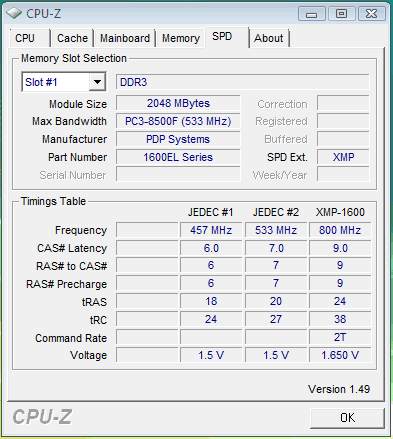393x439 pixels.
Task: Minimize the CPU-Z window
Action: click(x=312, y=14)
